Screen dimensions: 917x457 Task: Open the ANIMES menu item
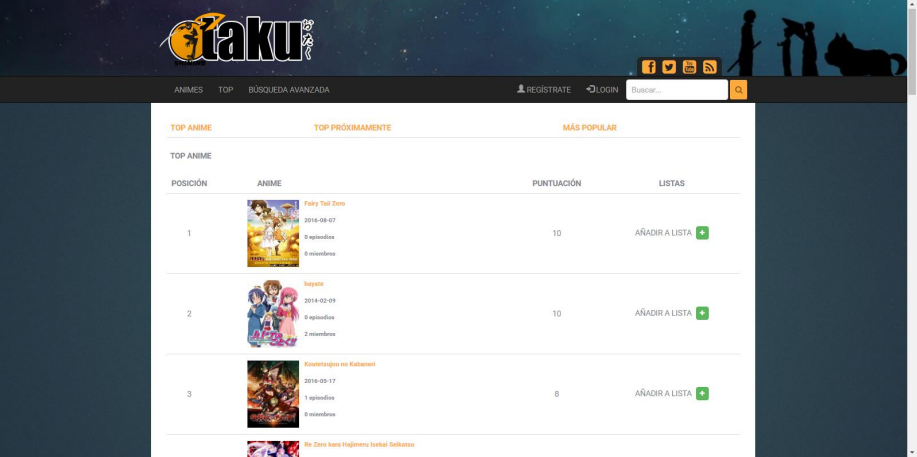[x=188, y=90]
